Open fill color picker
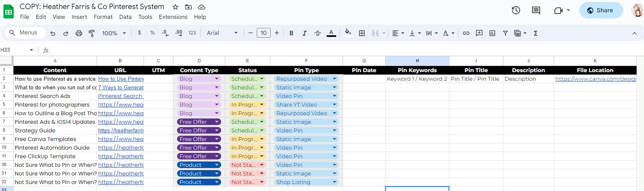This screenshot has width=644, height=191. (348, 32)
